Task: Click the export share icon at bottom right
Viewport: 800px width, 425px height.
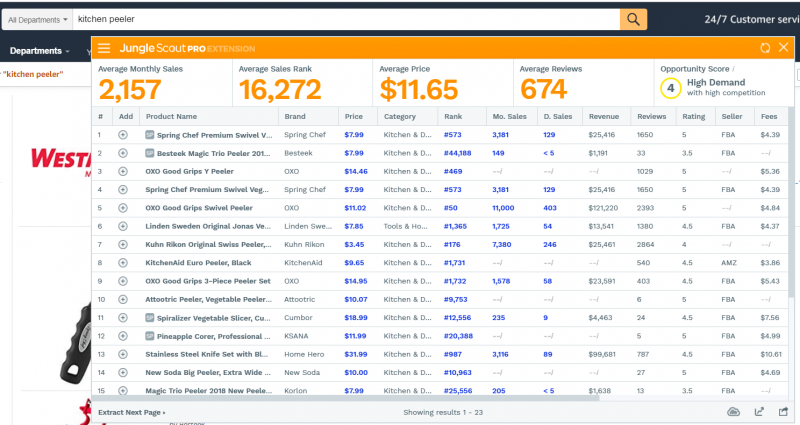Action: click(783, 412)
